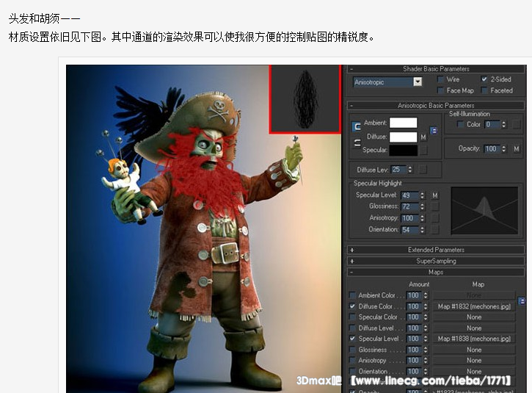Click the specular highlight curve graph
532x393 pixels.
(484, 211)
